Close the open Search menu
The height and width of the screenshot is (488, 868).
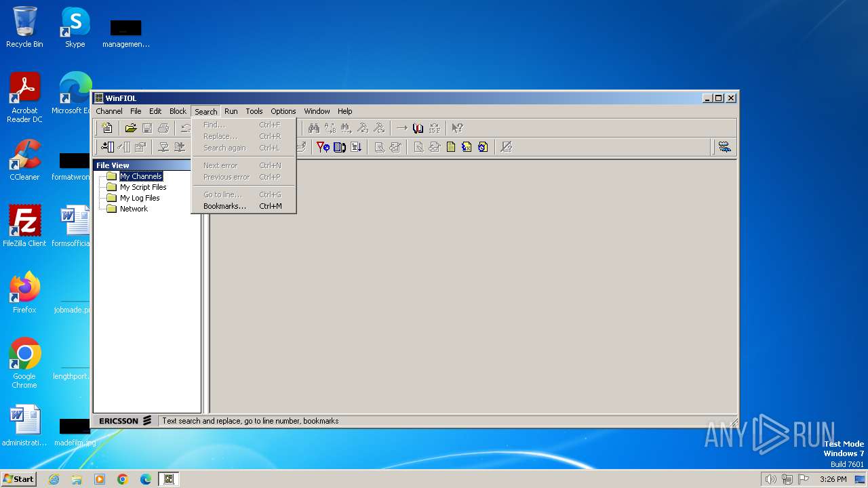point(206,111)
